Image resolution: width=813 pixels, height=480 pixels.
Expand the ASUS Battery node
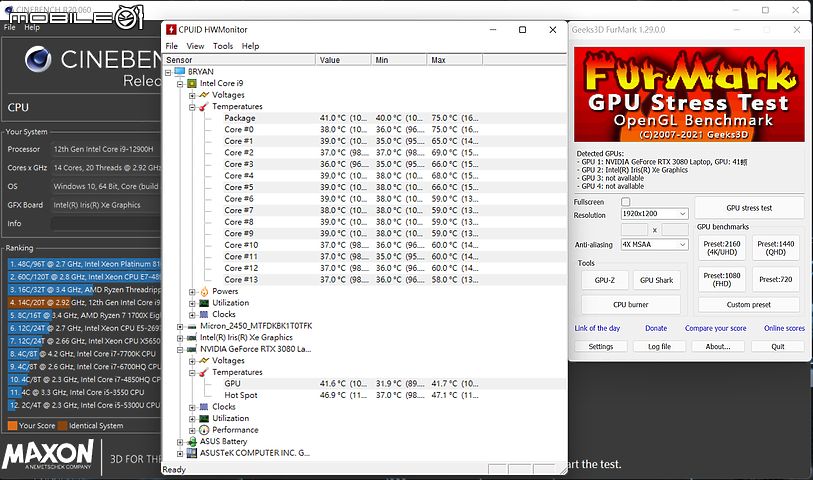pos(180,442)
